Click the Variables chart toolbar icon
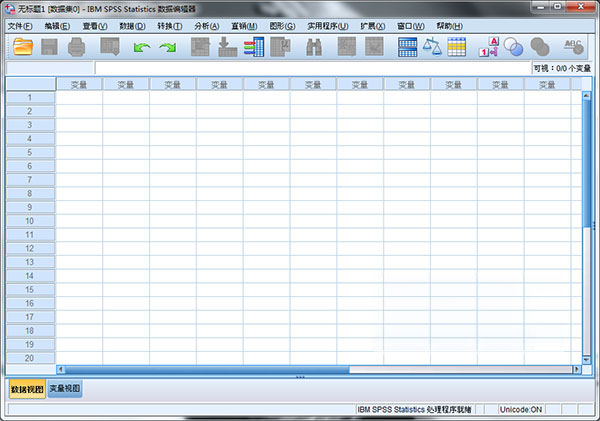600x421 pixels. click(x=254, y=46)
